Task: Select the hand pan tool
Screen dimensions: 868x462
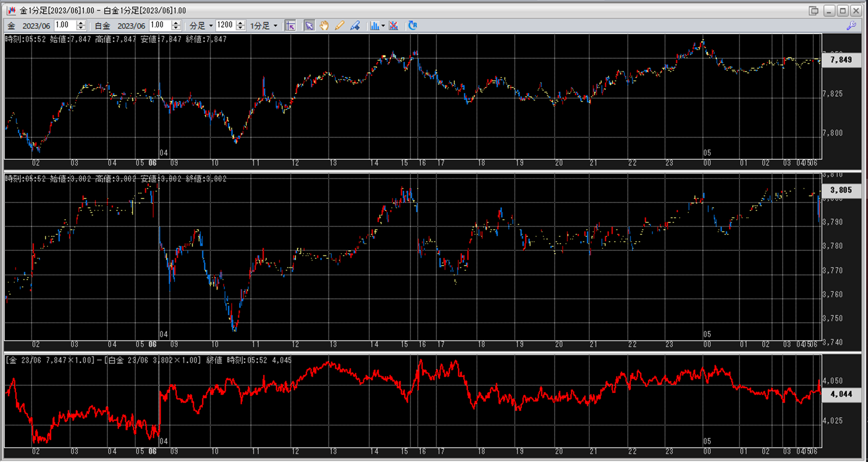Action: click(324, 26)
